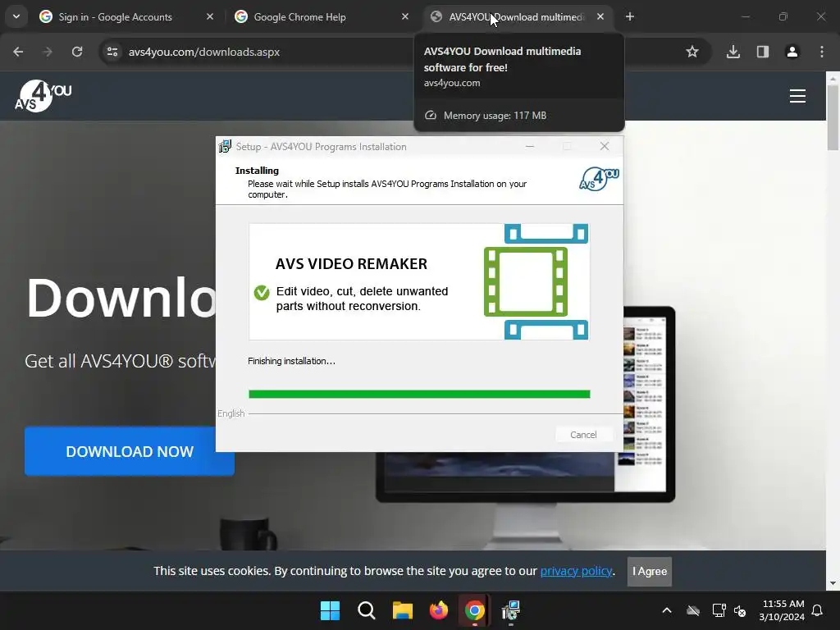Click the Memory usage: 117 MB text
Image resolution: width=840 pixels, height=630 pixels.
(x=495, y=116)
